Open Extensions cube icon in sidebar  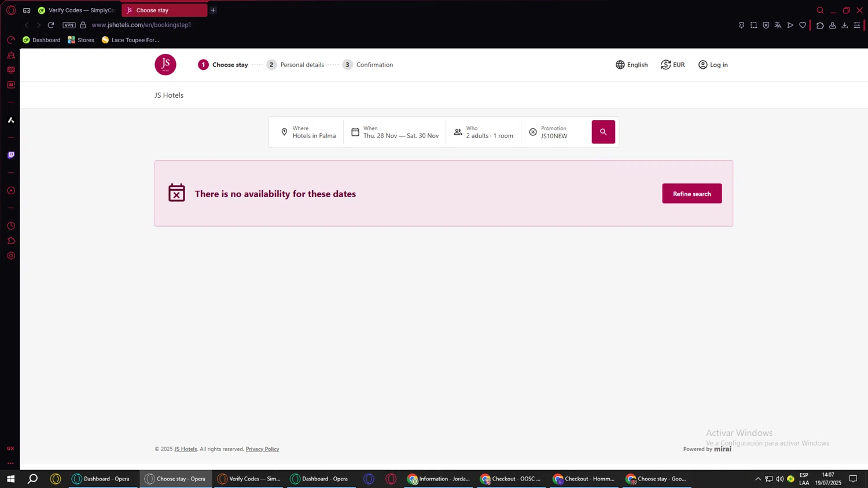[x=11, y=241]
